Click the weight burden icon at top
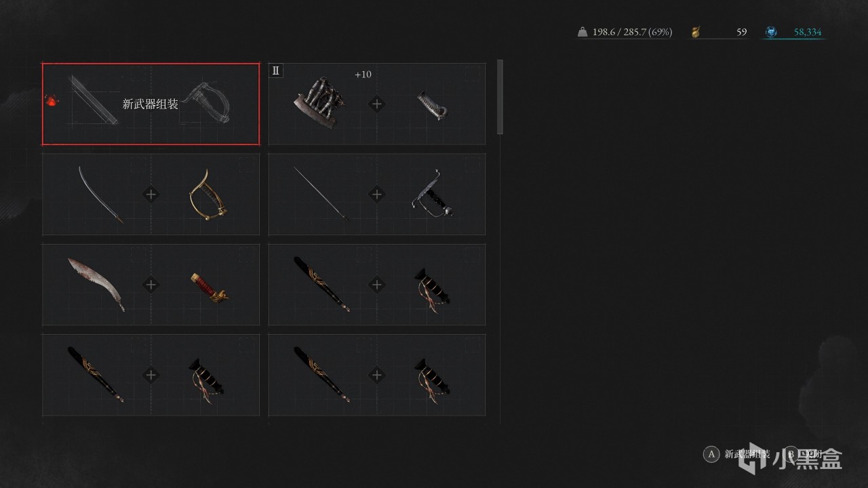 [x=583, y=32]
